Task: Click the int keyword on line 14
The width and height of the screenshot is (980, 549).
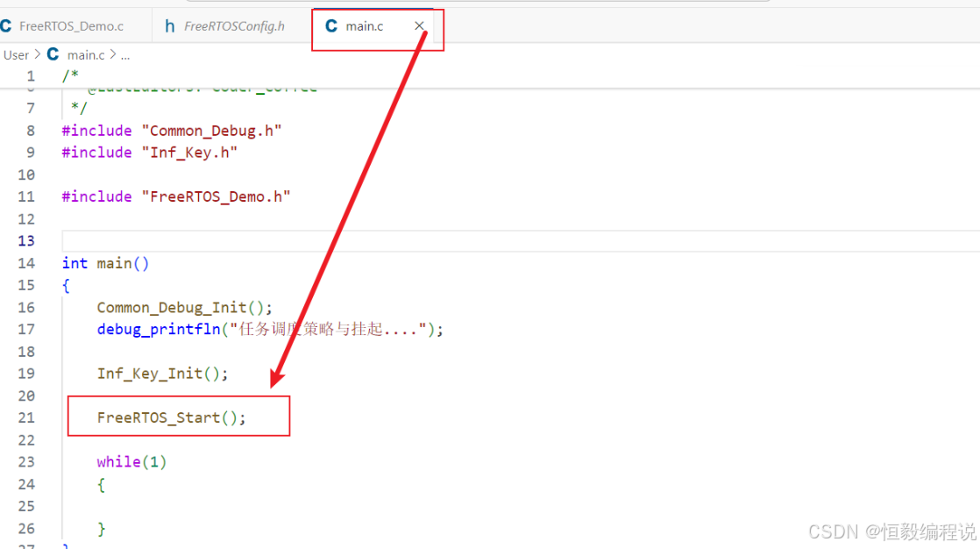Action: point(75,263)
